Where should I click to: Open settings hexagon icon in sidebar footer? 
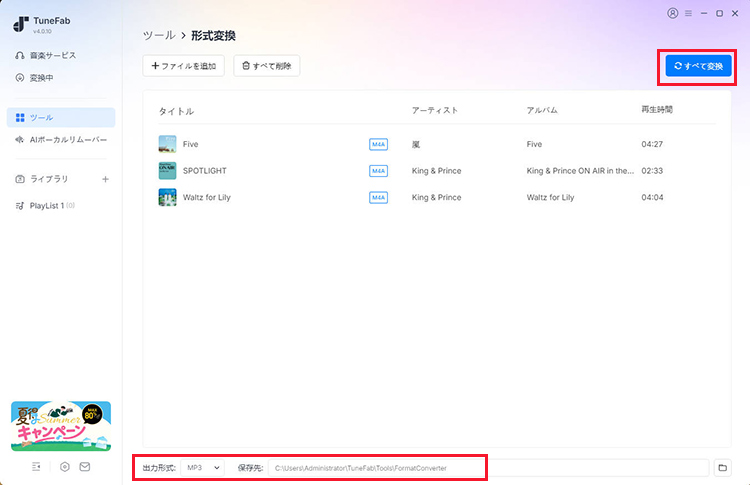(x=65, y=466)
